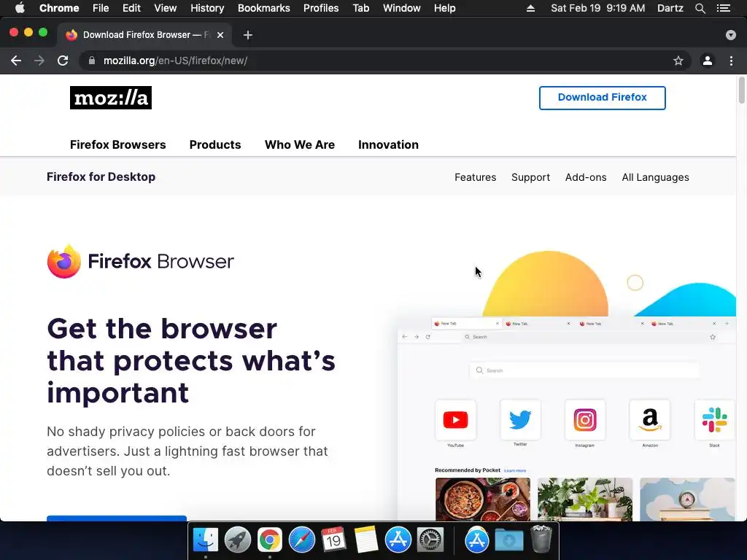Open Spotlight search in the menu bar
The image size is (747, 560).
[x=700, y=8]
